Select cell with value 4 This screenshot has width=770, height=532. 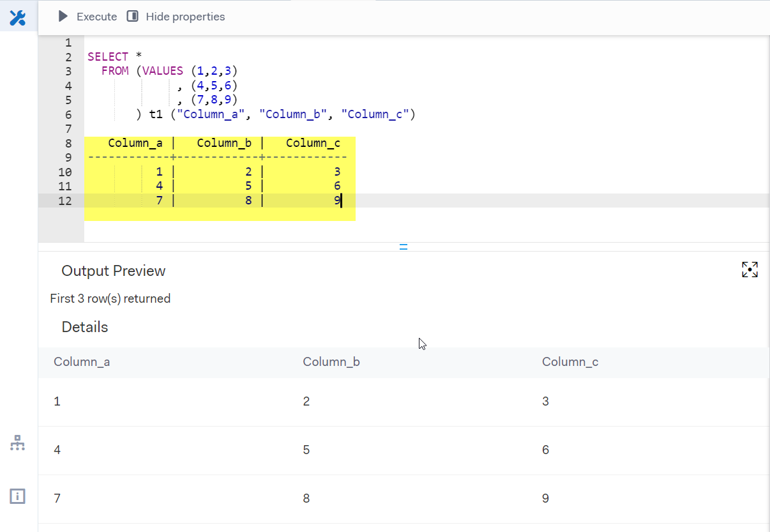coord(57,450)
